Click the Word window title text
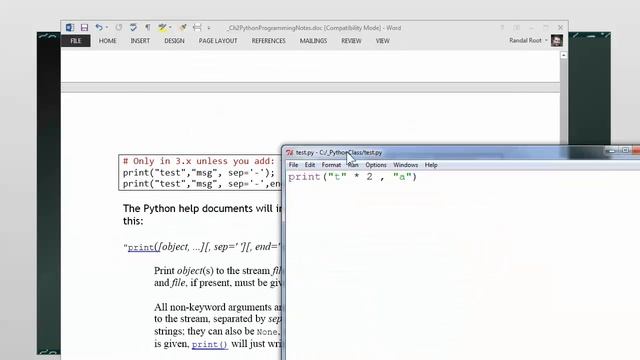640x360 pixels. coord(314,28)
